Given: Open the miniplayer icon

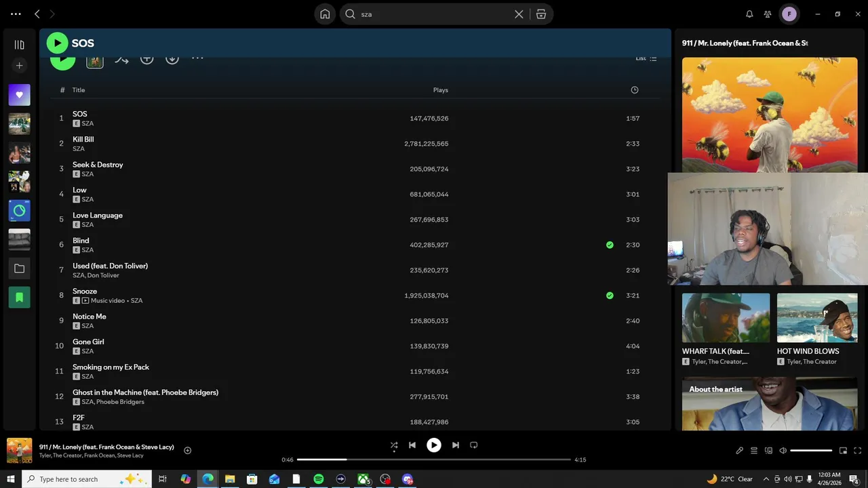Looking at the screenshot, I should [x=843, y=451].
